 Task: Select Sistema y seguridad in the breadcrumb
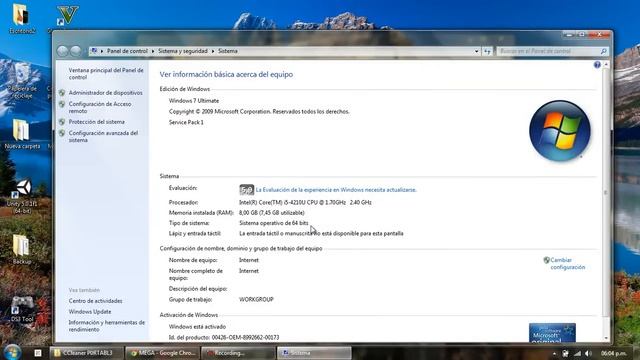pyautogui.click(x=183, y=51)
